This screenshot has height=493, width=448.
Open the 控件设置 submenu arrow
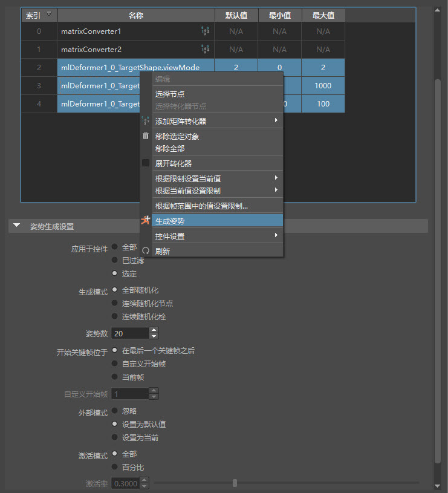[276, 235]
